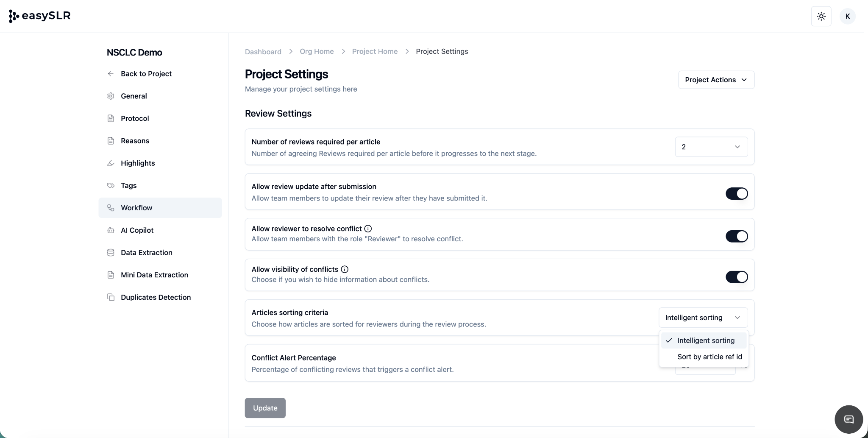Disable allow review update after submission

click(x=736, y=194)
